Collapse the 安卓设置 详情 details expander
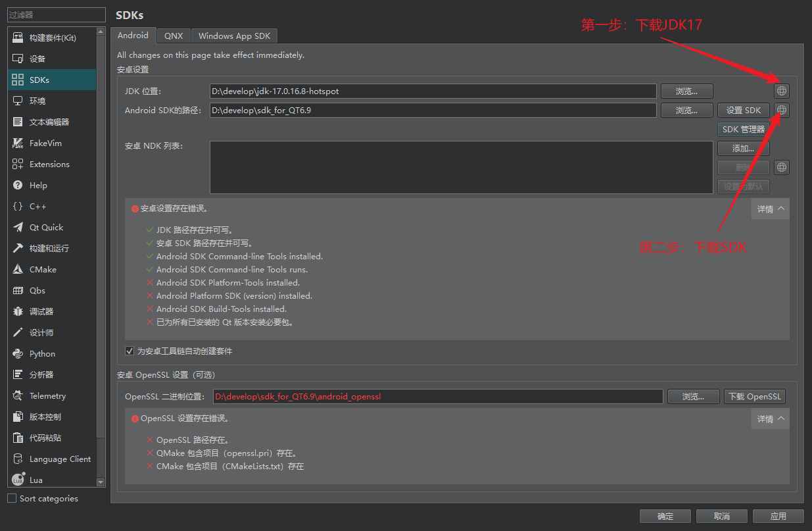The image size is (812, 531). 771,209
